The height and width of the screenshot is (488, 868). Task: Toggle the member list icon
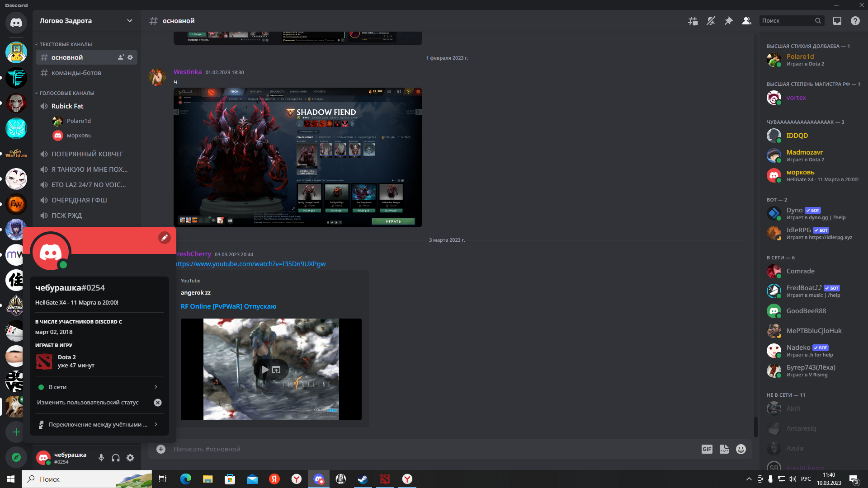(747, 21)
